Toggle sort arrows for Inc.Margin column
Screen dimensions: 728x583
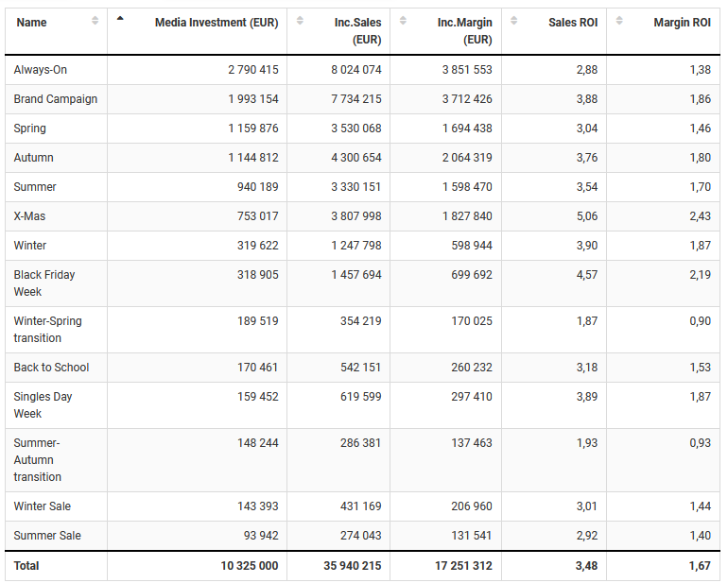[x=403, y=21]
